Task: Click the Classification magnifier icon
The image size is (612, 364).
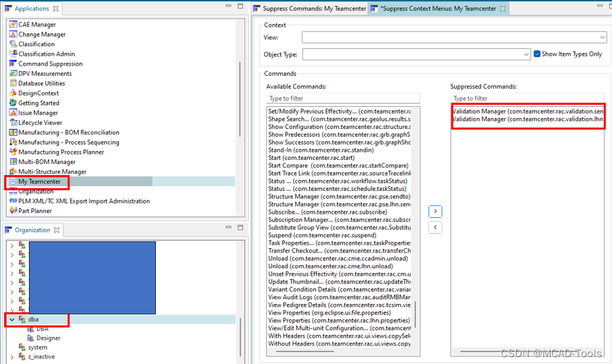Action: tap(13, 43)
